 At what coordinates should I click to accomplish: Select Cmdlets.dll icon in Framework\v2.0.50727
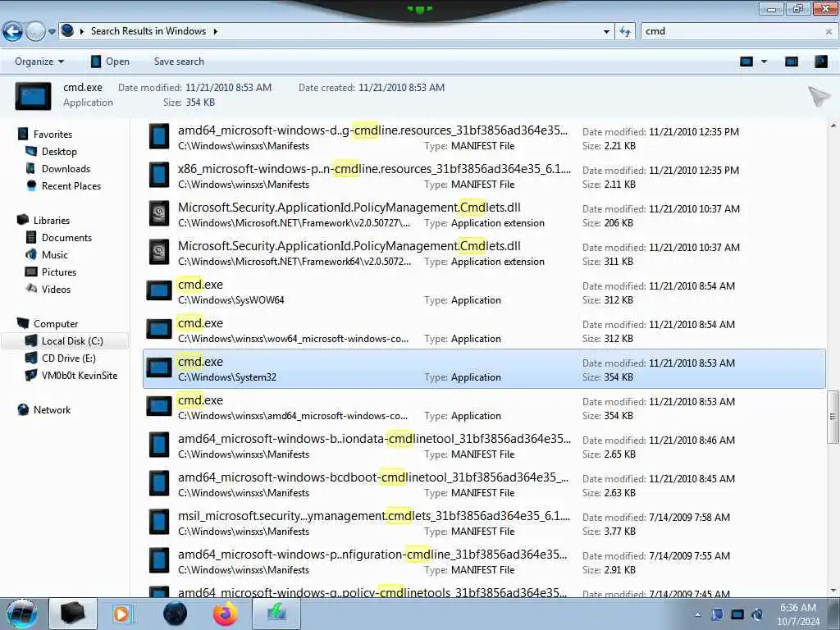click(159, 214)
